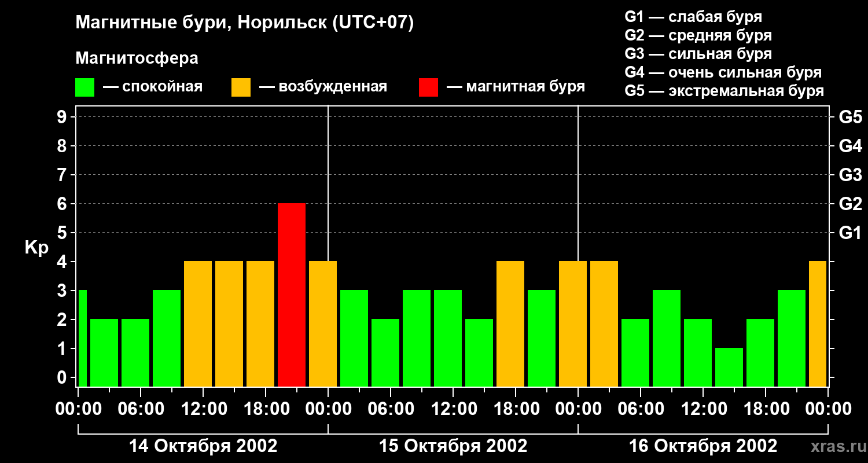Image resolution: width=868 pixels, height=463 pixels.
Task: Select the green Kp 3 bar above 16 October 06:00–09:00
Action: point(667,338)
